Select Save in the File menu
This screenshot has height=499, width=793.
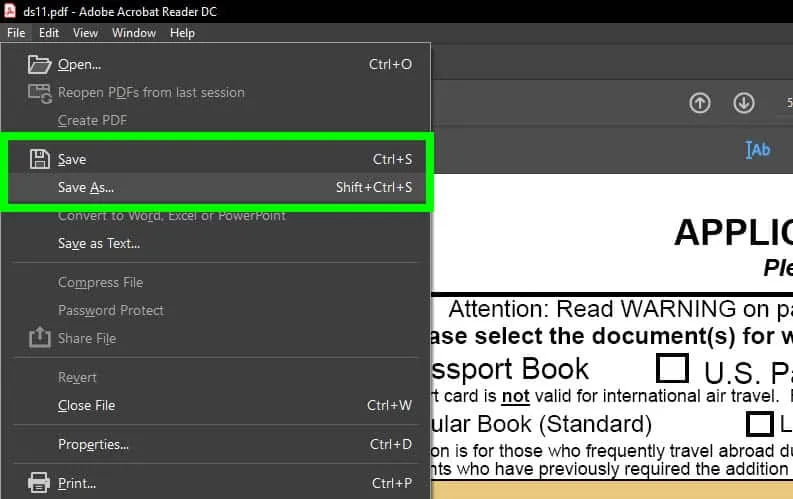[x=216, y=159]
